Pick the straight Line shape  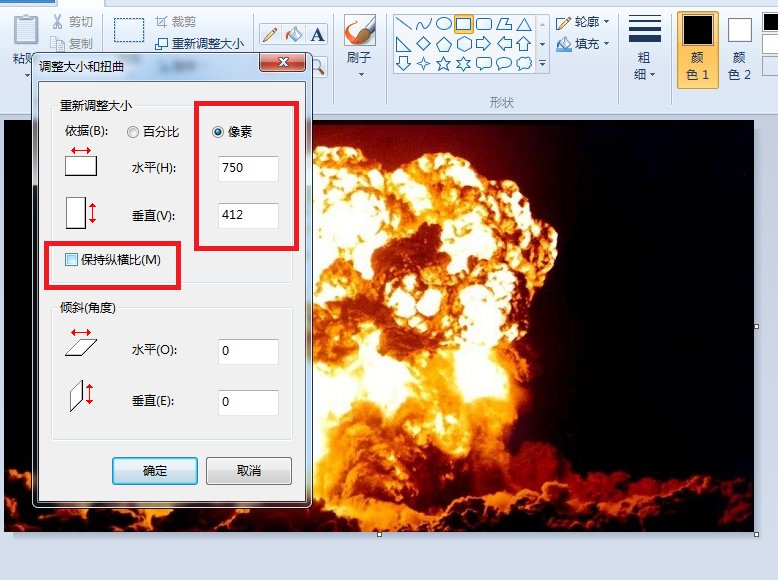(x=403, y=24)
